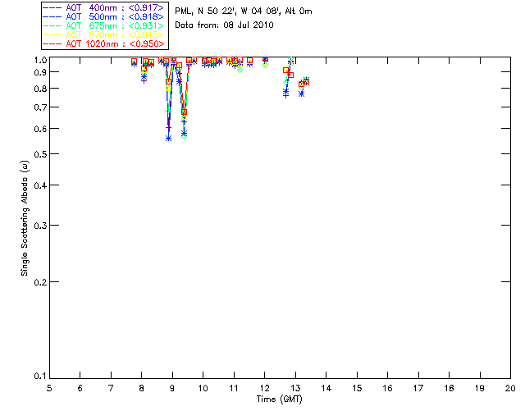525x420 pixels.
Task: Click x-axis tick label '7'
Action: tap(111, 388)
